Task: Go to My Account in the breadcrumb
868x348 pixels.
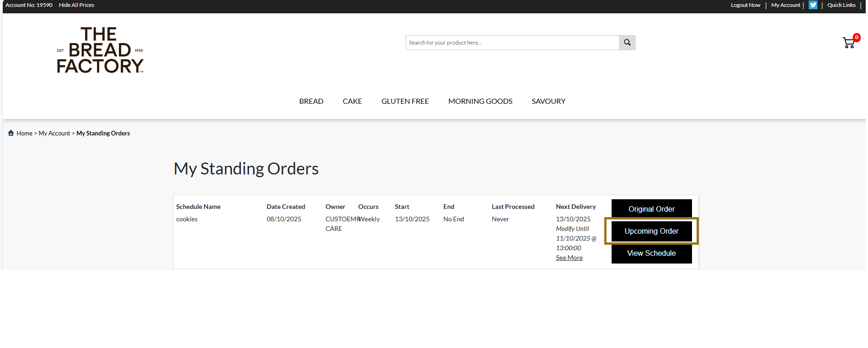Action: click(54, 133)
